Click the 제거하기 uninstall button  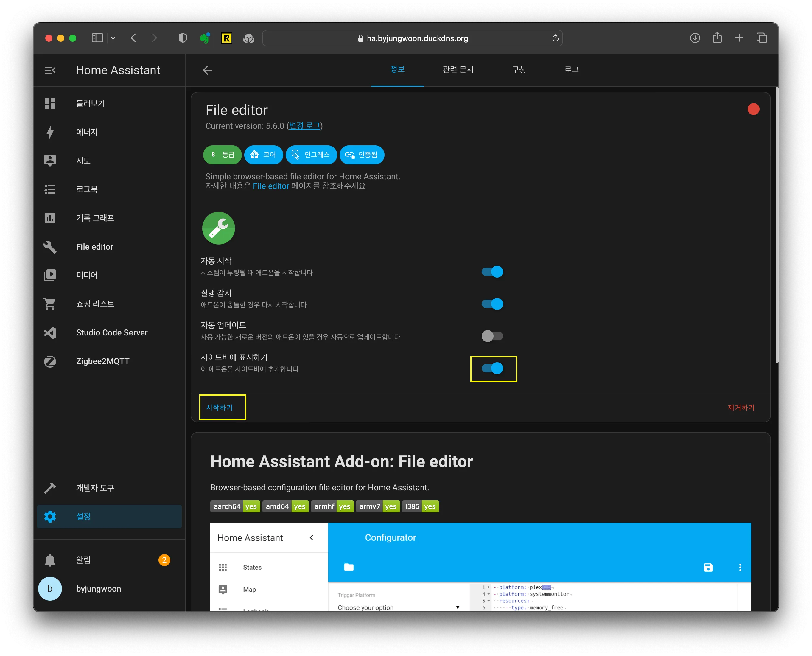tap(741, 407)
